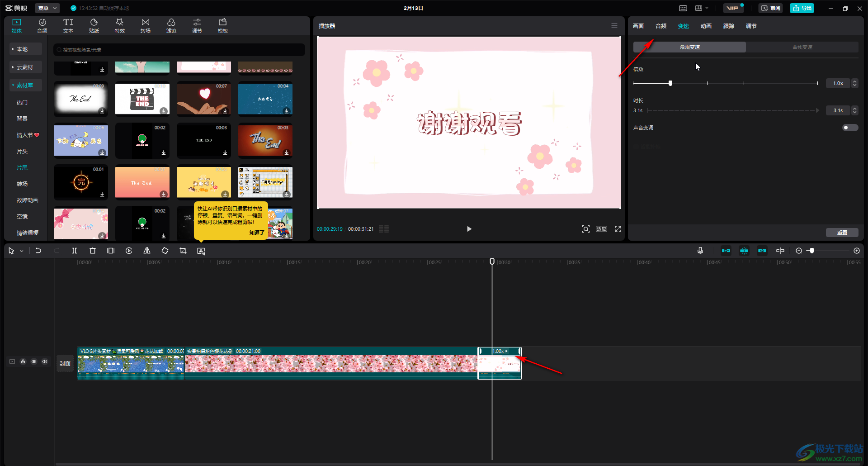Viewport: 868px width, 466px height.
Task: Select the 曲线变速 curve speed tab
Action: point(802,47)
